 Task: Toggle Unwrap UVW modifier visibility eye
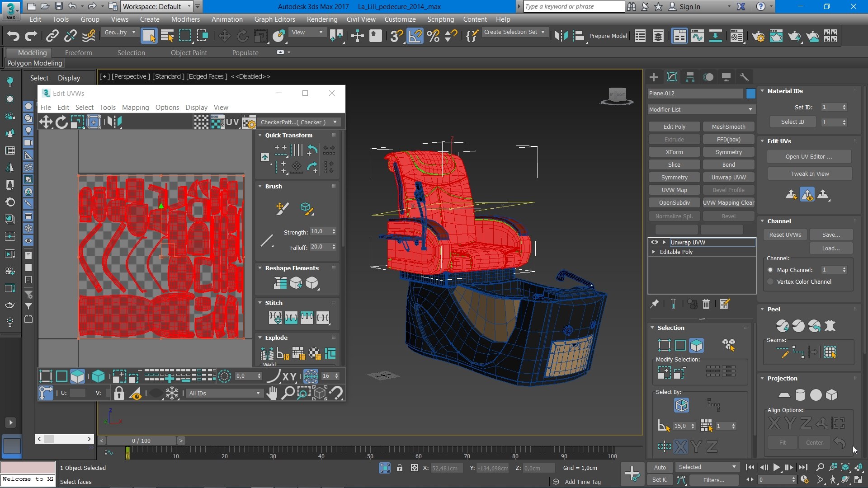pos(654,242)
